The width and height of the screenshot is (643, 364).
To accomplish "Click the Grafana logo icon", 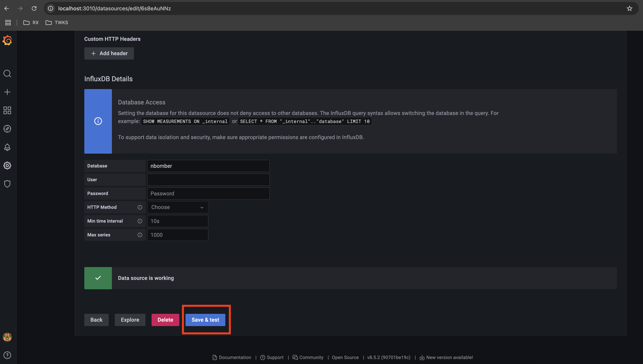I will [7, 41].
